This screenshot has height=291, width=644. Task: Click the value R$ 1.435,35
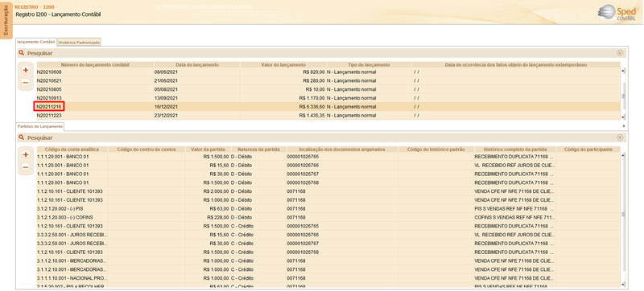312,116
